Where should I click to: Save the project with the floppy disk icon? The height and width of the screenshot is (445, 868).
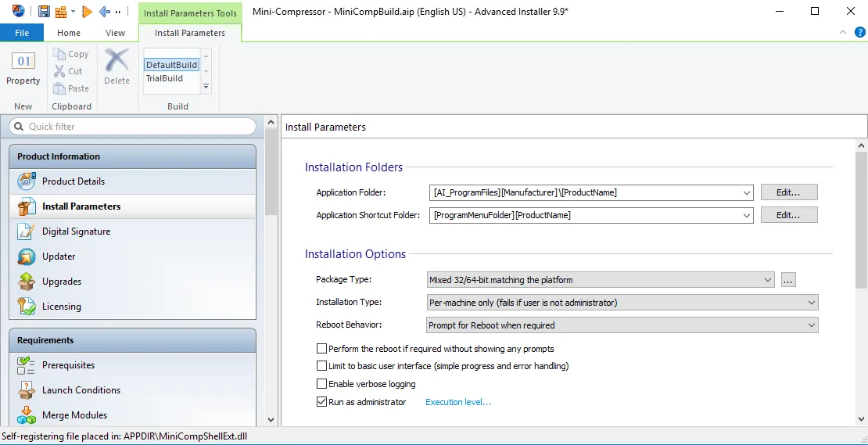click(45, 12)
